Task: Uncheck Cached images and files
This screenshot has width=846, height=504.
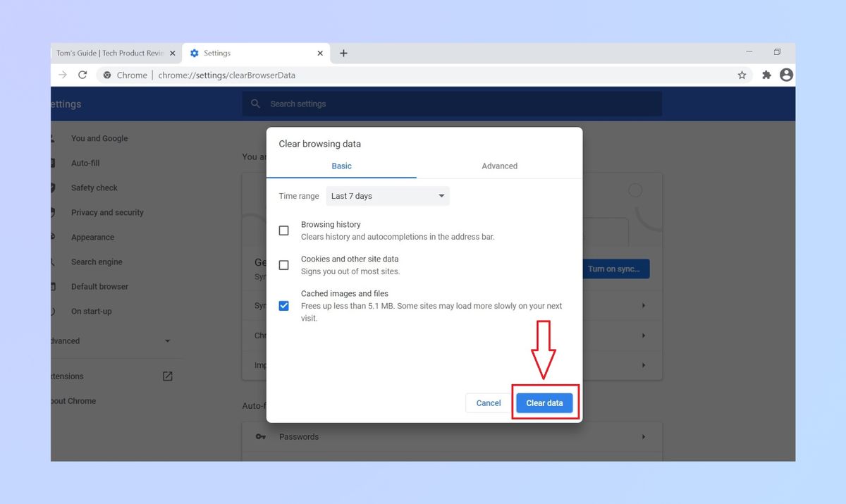Action: click(284, 305)
